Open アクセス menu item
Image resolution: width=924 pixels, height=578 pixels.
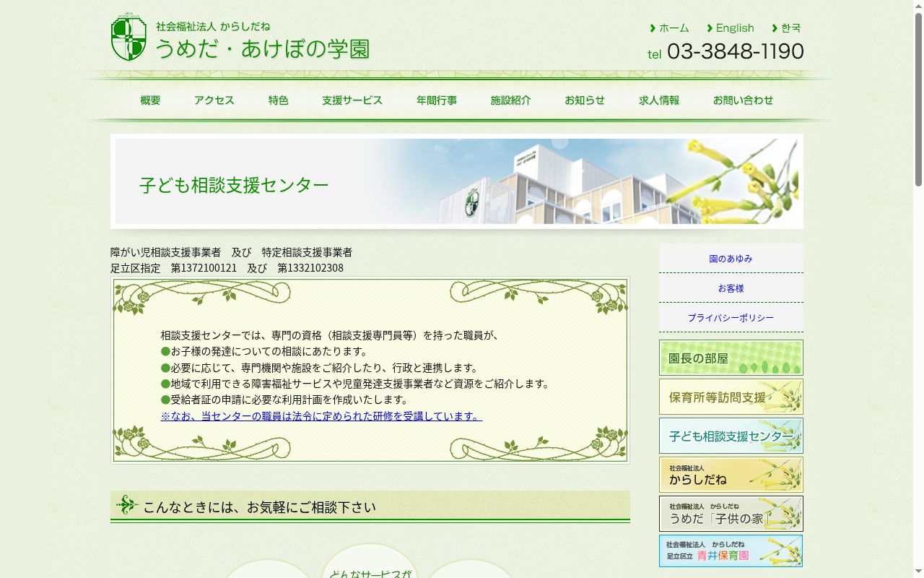click(x=214, y=100)
